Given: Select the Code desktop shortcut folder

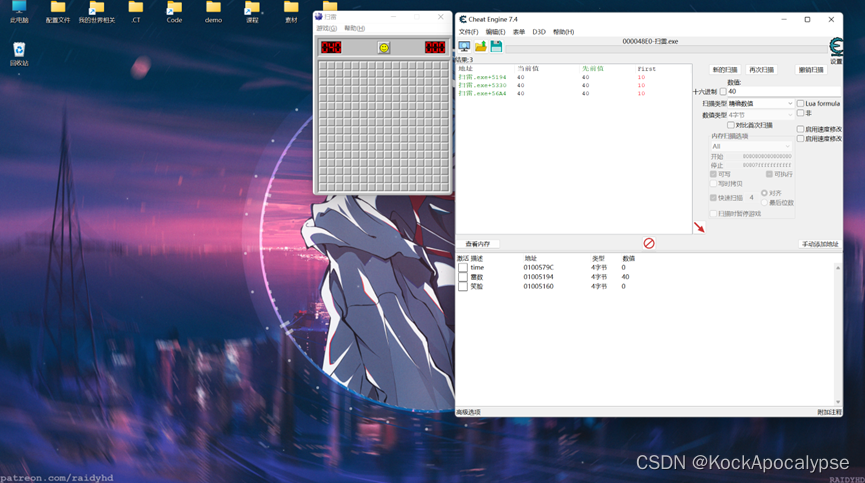Looking at the screenshot, I should point(174,12).
